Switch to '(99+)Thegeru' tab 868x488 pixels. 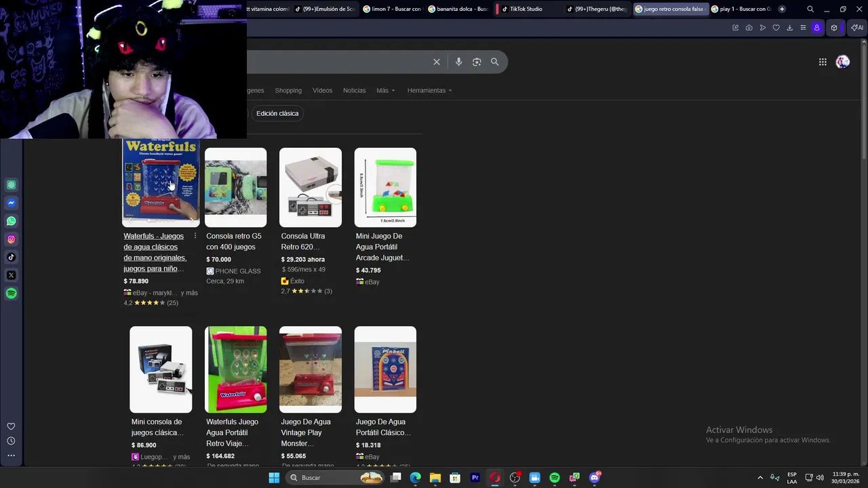point(597,9)
